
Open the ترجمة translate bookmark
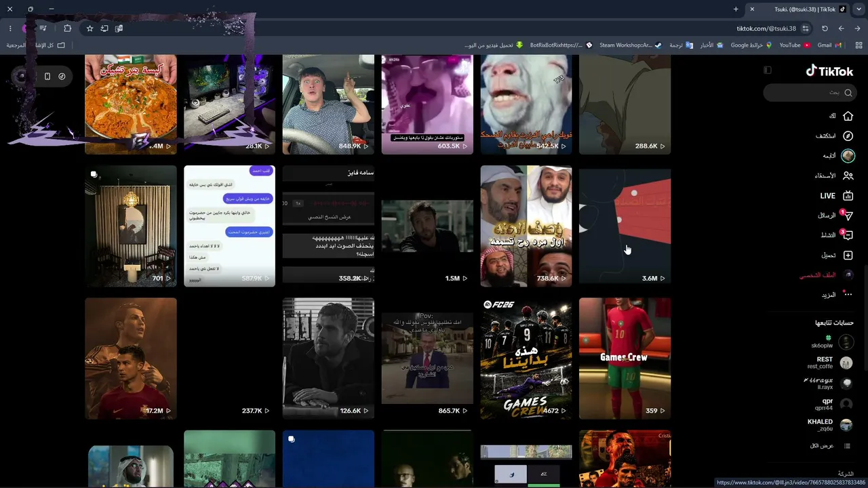point(681,45)
